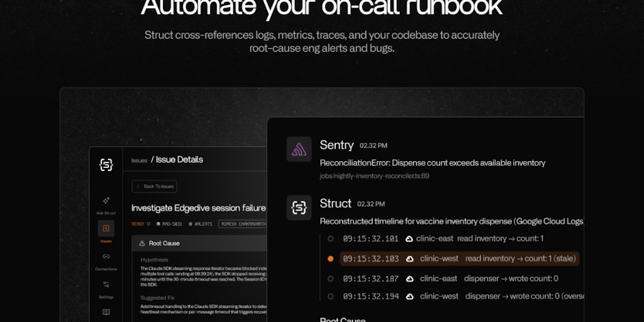The height and width of the screenshot is (322, 644).
Task: Open the Settings sliders icon
Action: pyautogui.click(x=106, y=284)
